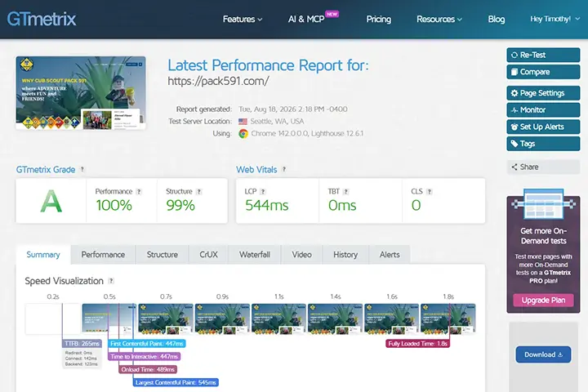Open the History tab
The height and width of the screenshot is (392, 588).
pos(345,255)
